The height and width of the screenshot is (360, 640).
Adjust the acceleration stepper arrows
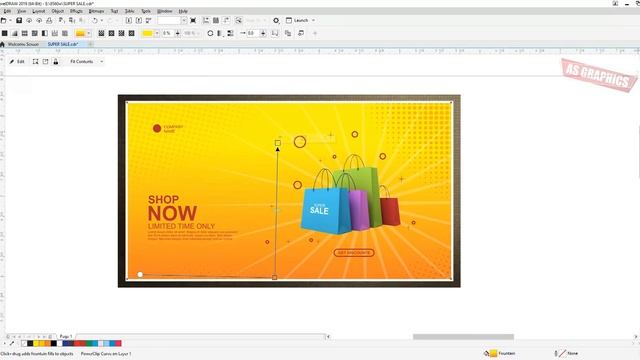[263, 33]
